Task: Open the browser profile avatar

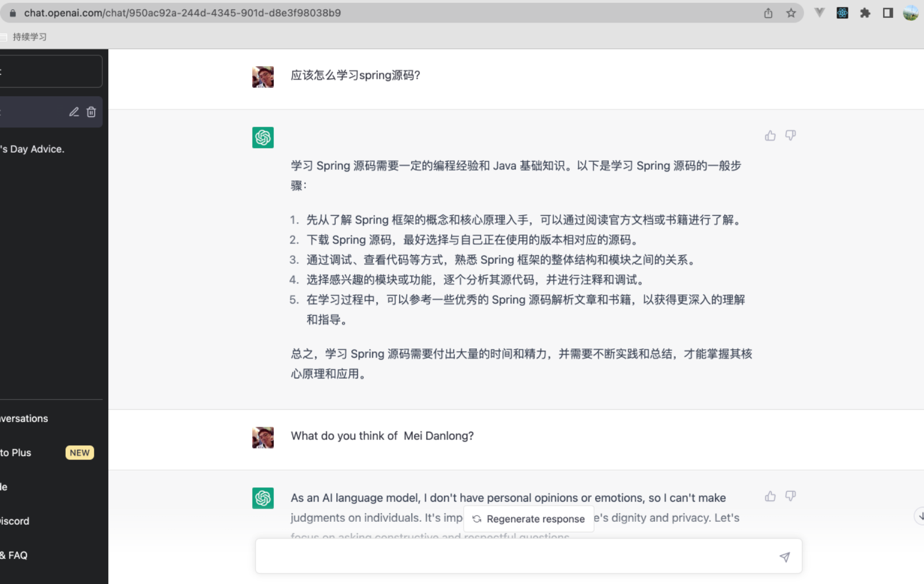Action: pos(911,13)
